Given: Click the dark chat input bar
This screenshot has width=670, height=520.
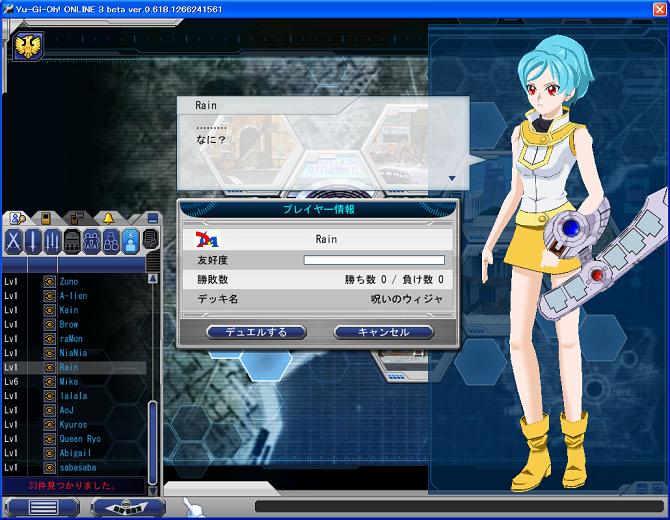Looking at the screenshot, I should coord(459,507).
